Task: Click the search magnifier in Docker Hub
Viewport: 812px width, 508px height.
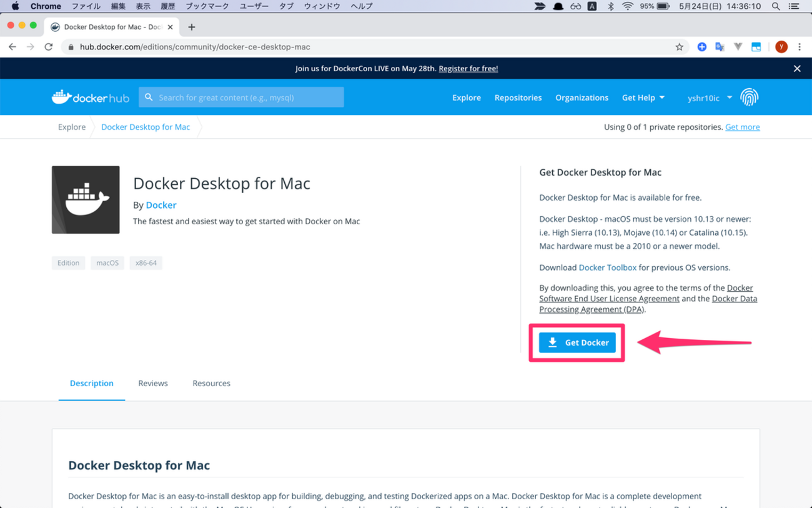Action: pyautogui.click(x=149, y=97)
